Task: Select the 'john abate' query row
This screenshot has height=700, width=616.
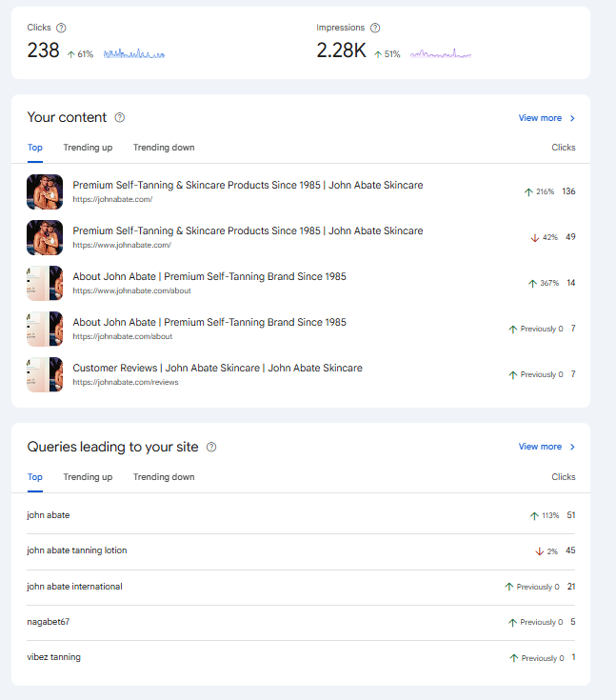Action: tap(301, 515)
